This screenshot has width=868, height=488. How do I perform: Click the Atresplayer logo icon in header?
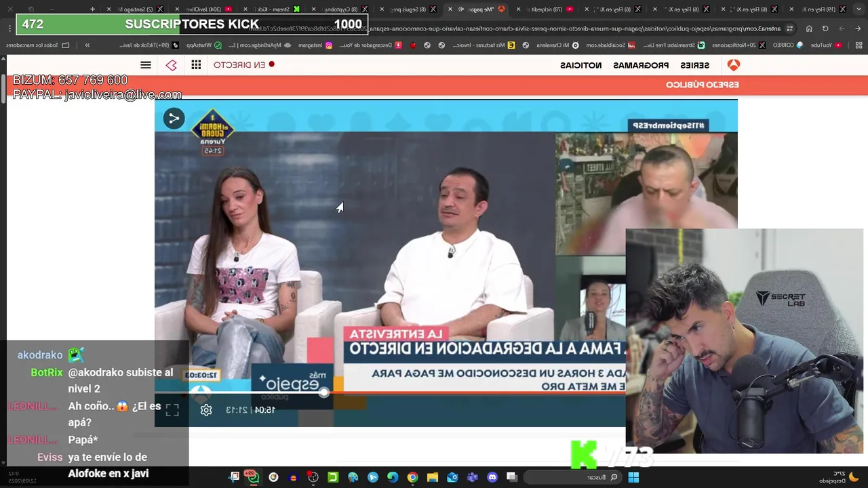[171, 65]
